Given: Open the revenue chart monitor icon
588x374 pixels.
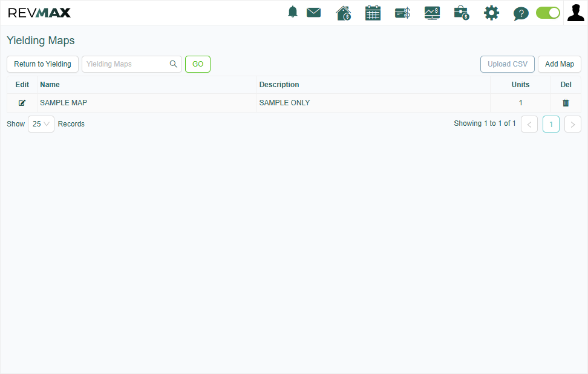Looking at the screenshot, I should [432, 13].
